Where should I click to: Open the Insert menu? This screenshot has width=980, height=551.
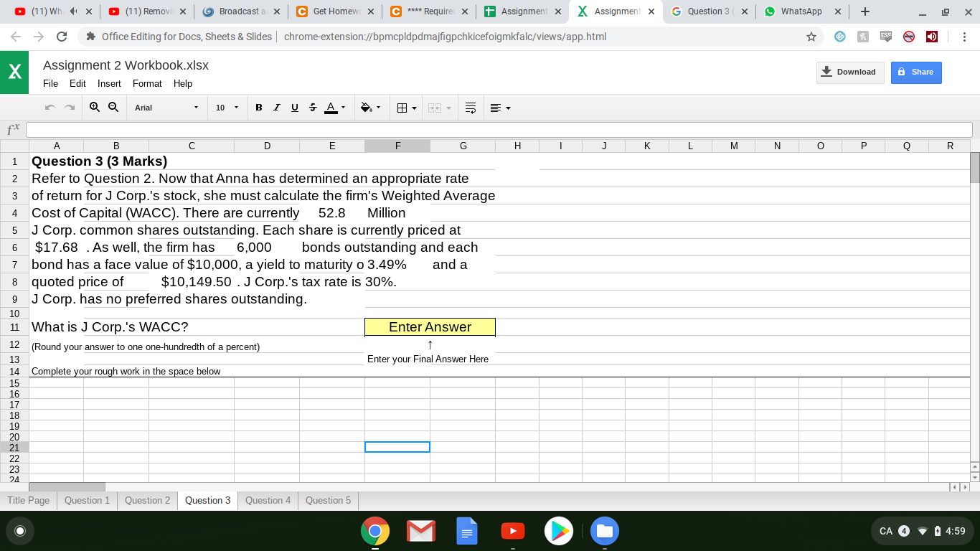click(109, 83)
